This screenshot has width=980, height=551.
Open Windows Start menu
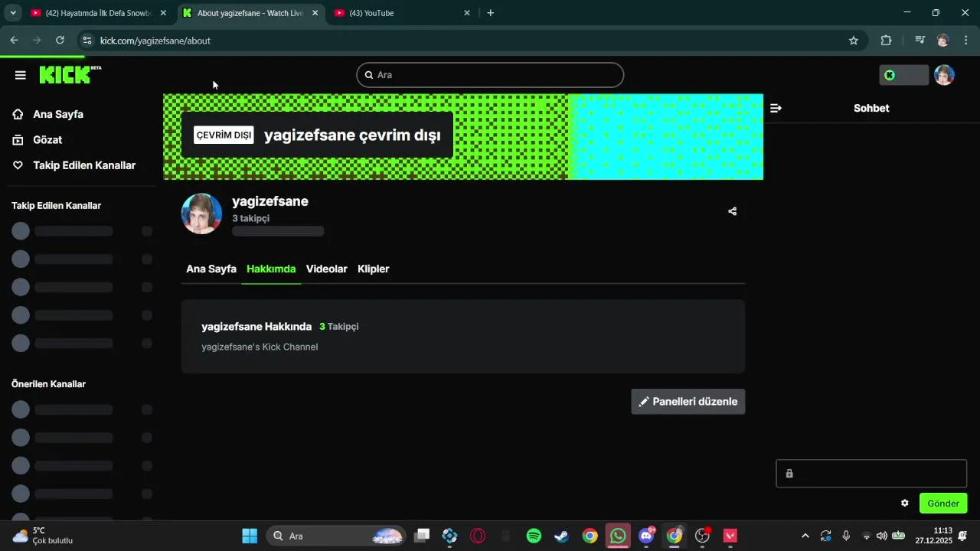click(250, 536)
